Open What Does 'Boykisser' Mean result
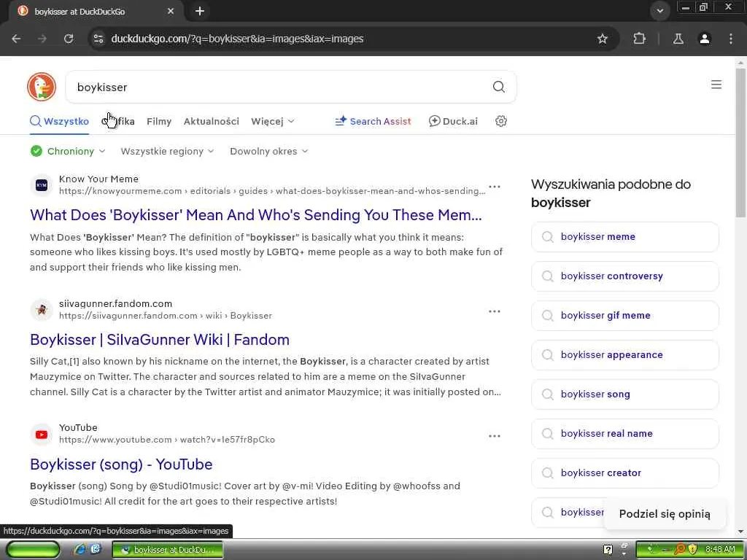747x560 pixels. click(x=256, y=215)
